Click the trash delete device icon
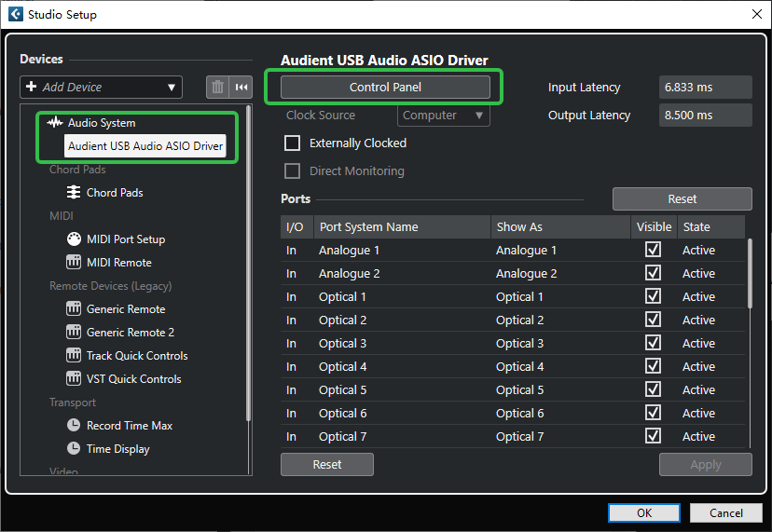This screenshot has width=772, height=532. click(217, 87)
